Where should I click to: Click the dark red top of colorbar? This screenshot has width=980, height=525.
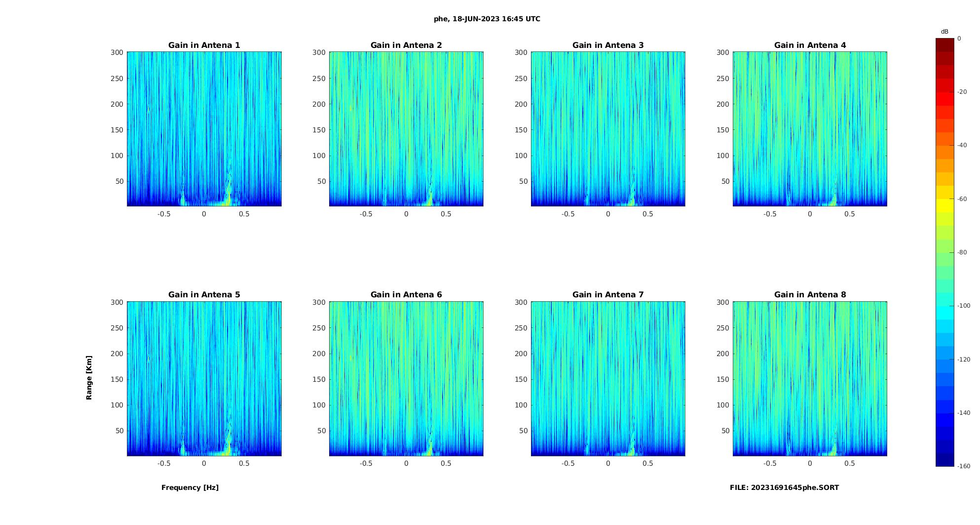944,44
